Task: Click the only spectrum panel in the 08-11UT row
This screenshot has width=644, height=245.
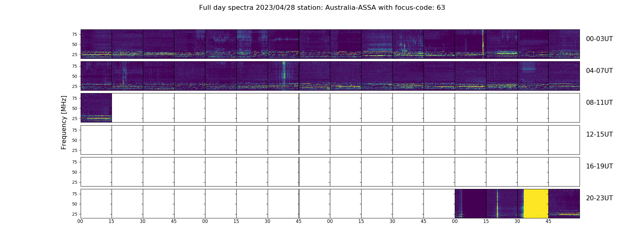Action: (96, 108)
